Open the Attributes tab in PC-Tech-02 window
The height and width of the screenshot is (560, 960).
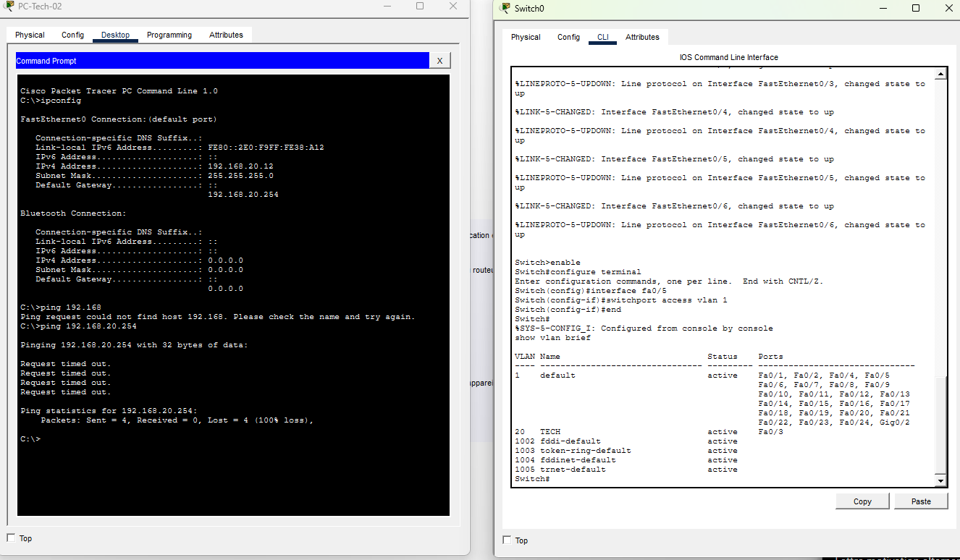coord(227,35)
